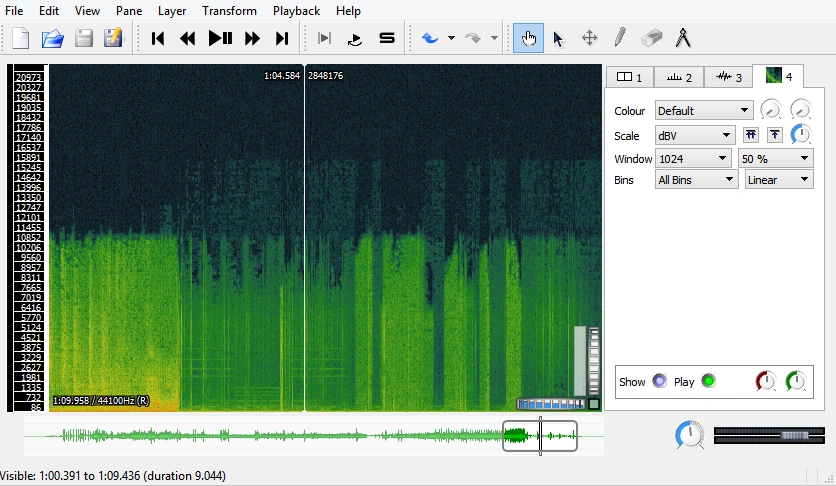The height and width of the screenshot is (486, 836).
Task: Select the Edit move tool
Action: (589, 39)
